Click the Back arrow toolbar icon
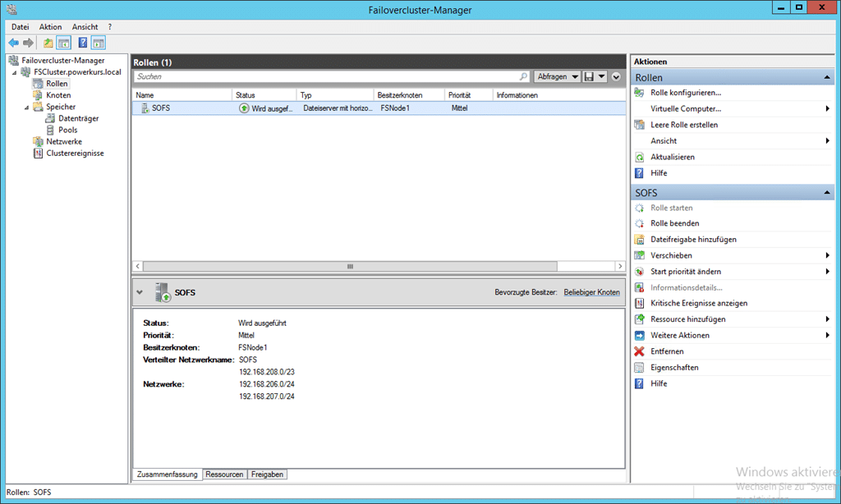841x504 pixels. (x=13, y=43)
